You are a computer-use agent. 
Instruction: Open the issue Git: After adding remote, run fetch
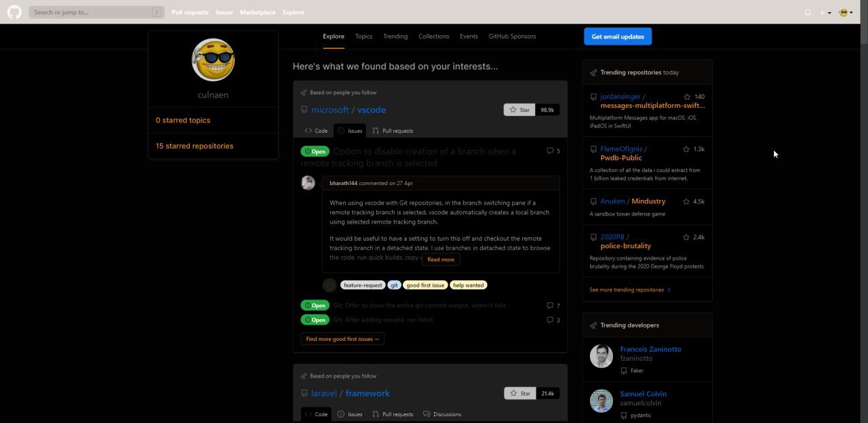[383, 320]
